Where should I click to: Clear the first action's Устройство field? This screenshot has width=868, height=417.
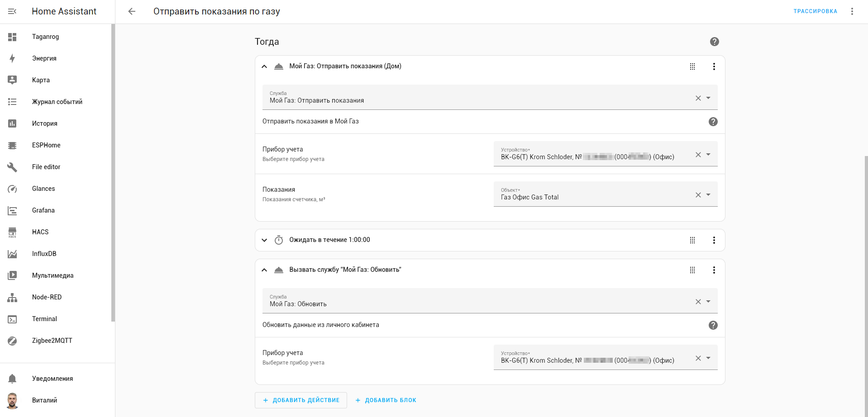698,155
